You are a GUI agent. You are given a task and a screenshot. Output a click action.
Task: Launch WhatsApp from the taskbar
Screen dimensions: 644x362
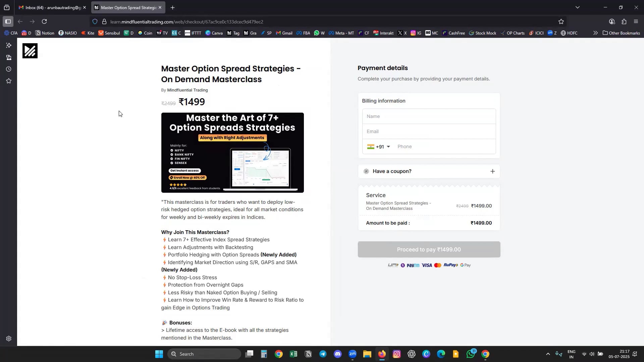click(x=470, y=354)
